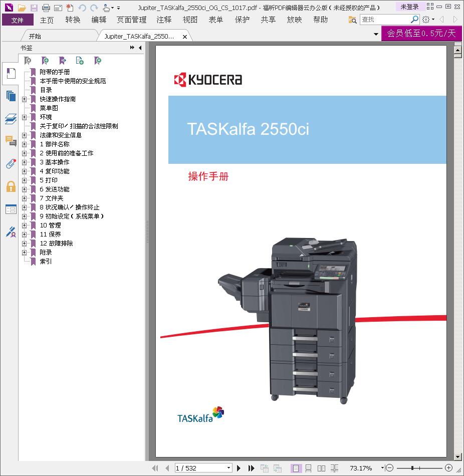The image size is (464, 476).
Task: Open the 帮助 menu
Action: pos(321,20)
